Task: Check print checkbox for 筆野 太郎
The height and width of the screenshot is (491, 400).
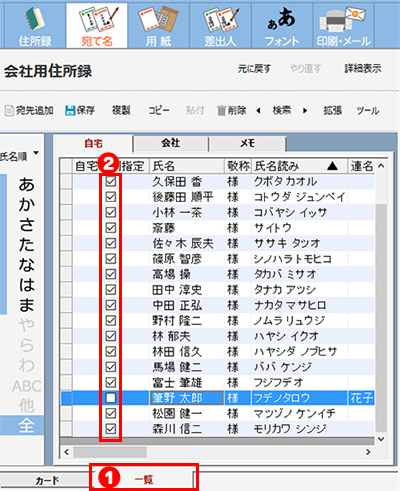Action: point(111,398)
